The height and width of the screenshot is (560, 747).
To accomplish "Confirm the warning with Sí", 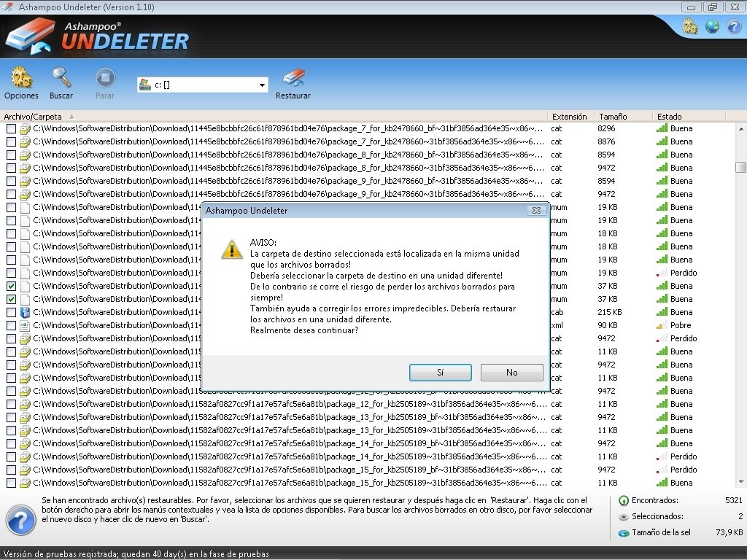I will pyautogui.click(x=440, y=373).
